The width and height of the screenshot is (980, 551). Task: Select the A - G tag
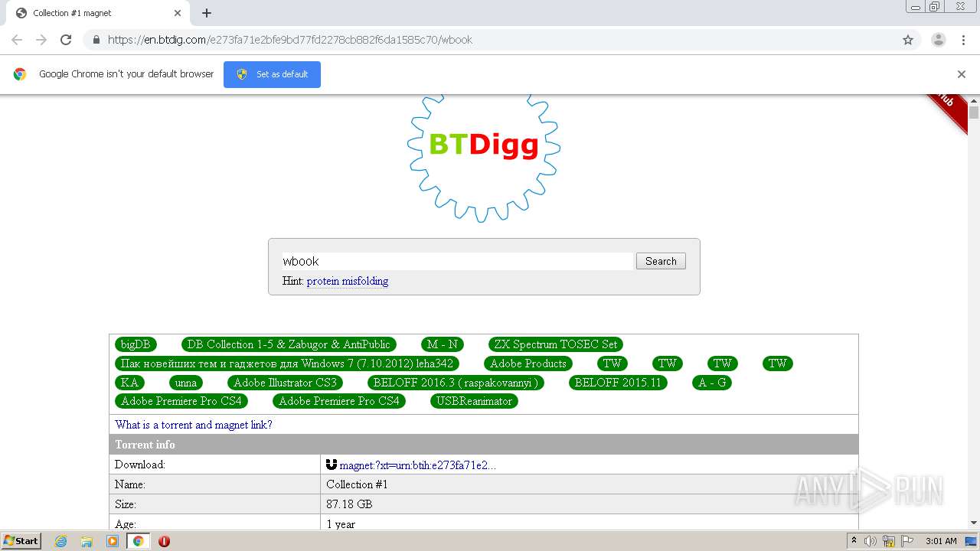click(x=712, y=383)
